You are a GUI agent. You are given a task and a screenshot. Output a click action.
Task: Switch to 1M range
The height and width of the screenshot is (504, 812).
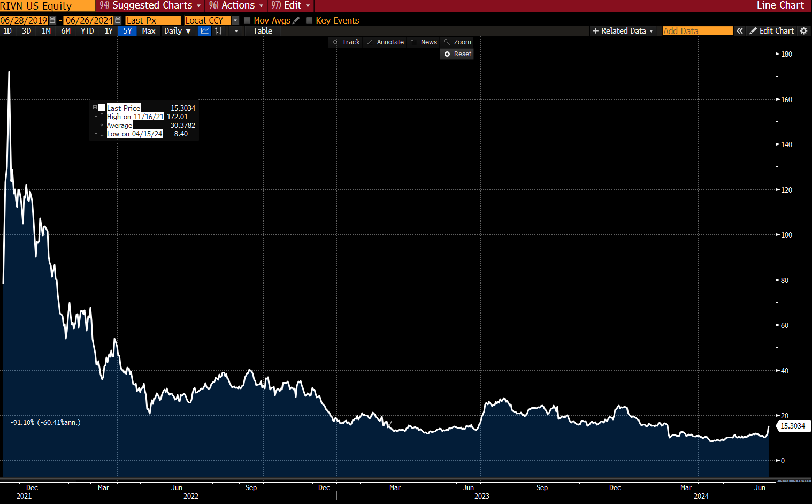pos(47,31)
